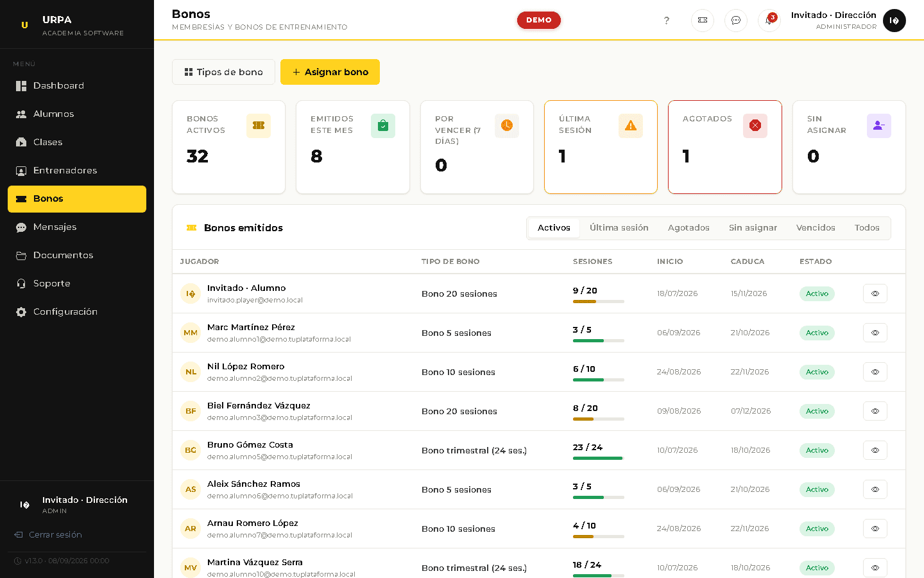View bono details for Invitado · Alumno
The width and height of the screenshot is (924, 578).
click(875, 293)
